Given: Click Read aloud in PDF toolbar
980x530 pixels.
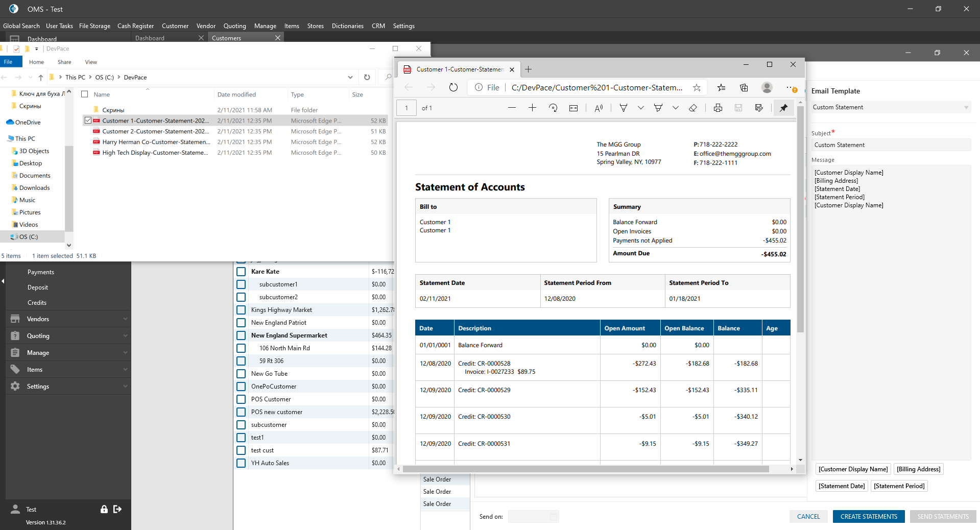Looking at the screenshot, I should 599,108.
